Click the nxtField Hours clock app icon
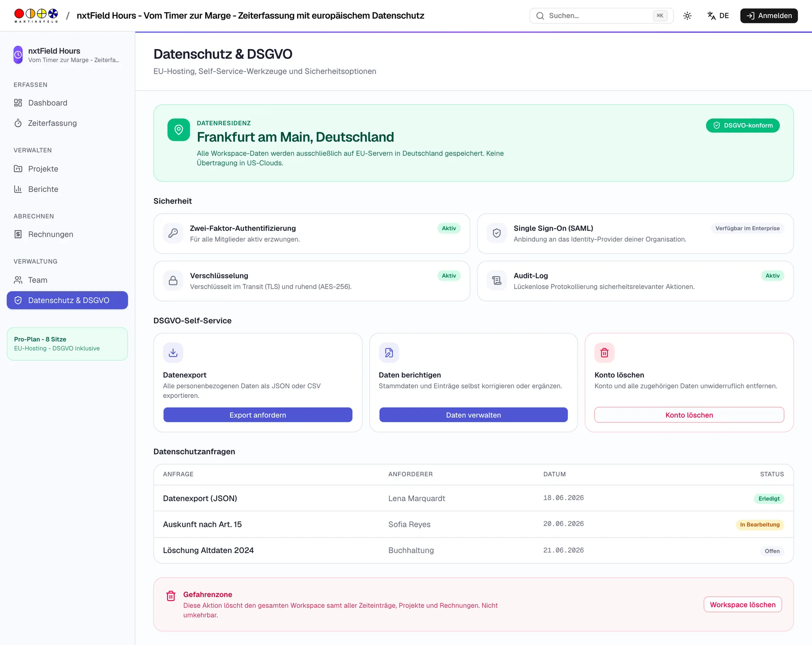The height and width of the screenshot is (645, 812). (18, 55)
